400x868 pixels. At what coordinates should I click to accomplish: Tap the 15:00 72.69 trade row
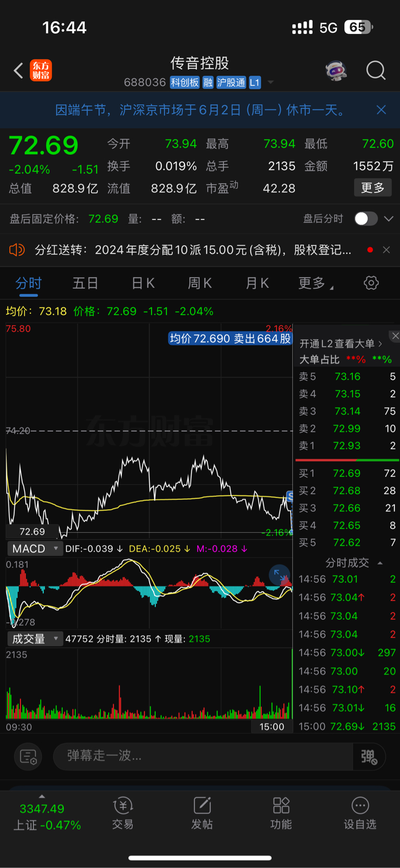pyautogui.click(x=347, y=726)
